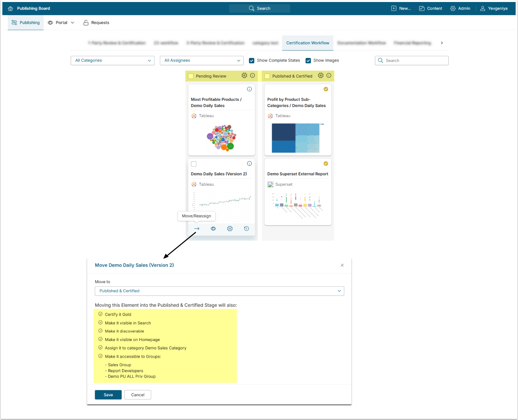Click the eye preview icon on the card
The height and width of the screenshot is (420, 518).
[213, 229]
